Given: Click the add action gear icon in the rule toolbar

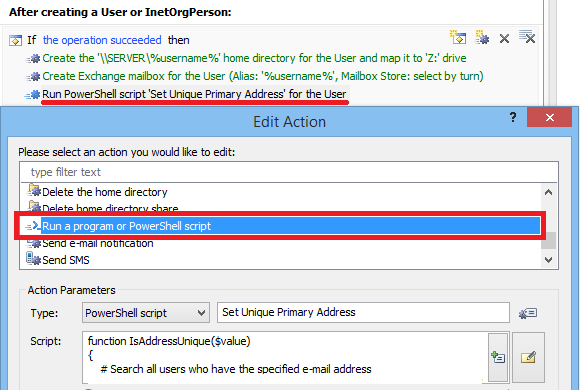Looking at the screenshot, I should click(482, 37).
